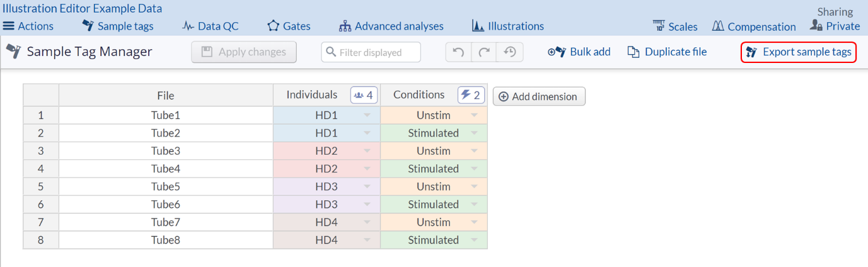Expand Tube1 Individuals HD1 dropdown
Viewport: 868px width, 267px height.
[x=367, y=116]
